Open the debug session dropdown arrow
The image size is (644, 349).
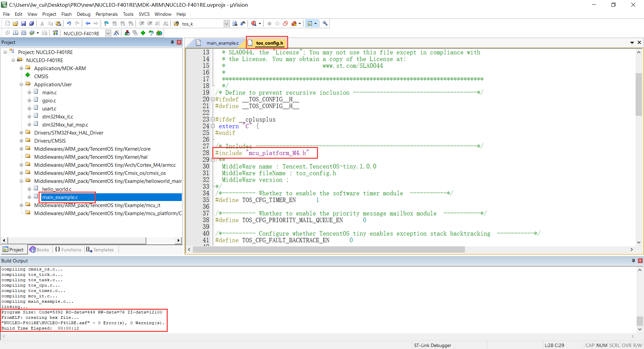pos(260,23)
